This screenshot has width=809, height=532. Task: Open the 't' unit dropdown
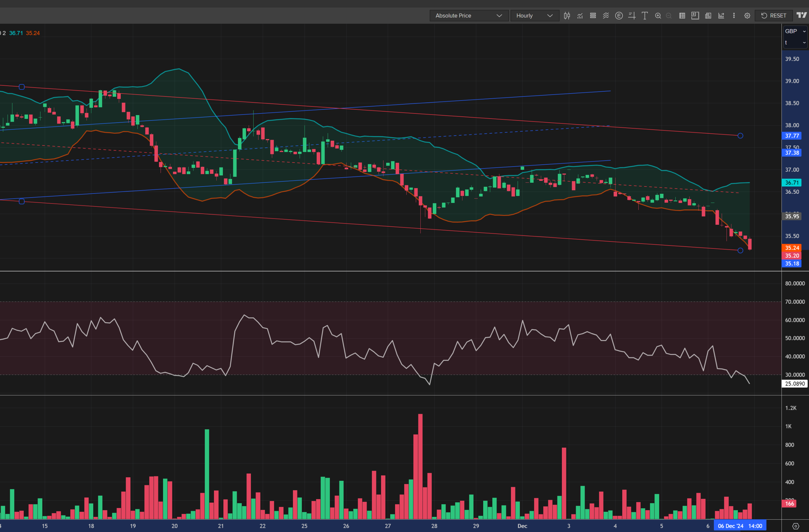tap(795, 42)
